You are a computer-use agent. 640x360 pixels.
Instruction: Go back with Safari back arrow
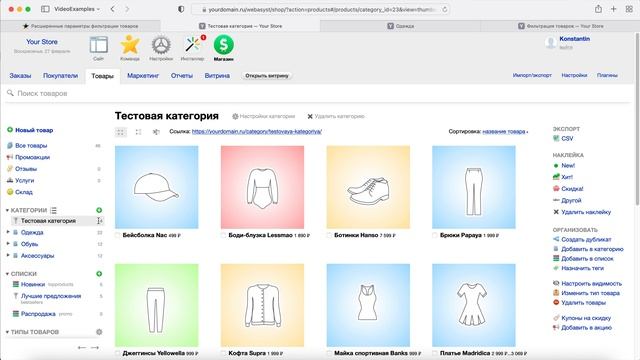[x=113, y=9]
